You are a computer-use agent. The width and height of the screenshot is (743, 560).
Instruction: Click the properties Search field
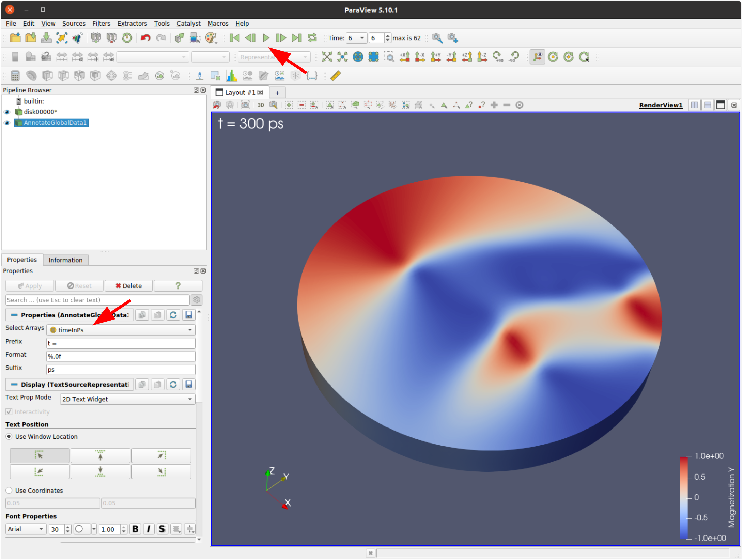click(97, 300)
